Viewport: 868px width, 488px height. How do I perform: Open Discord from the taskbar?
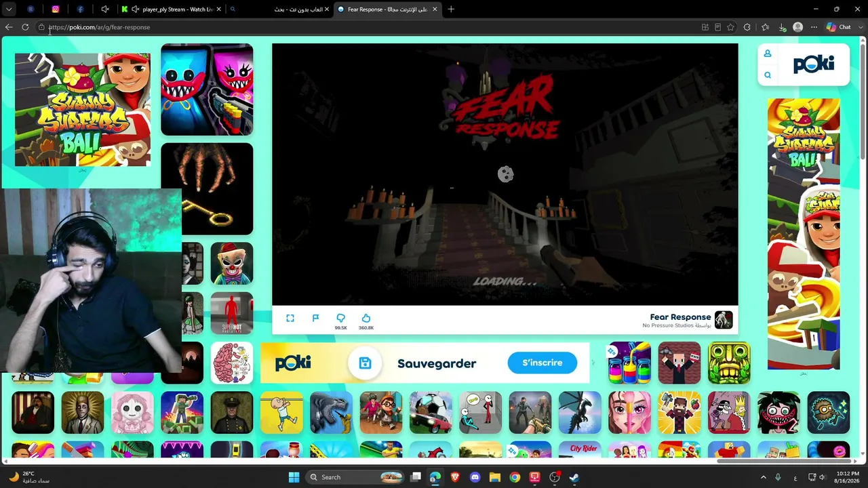475,477
